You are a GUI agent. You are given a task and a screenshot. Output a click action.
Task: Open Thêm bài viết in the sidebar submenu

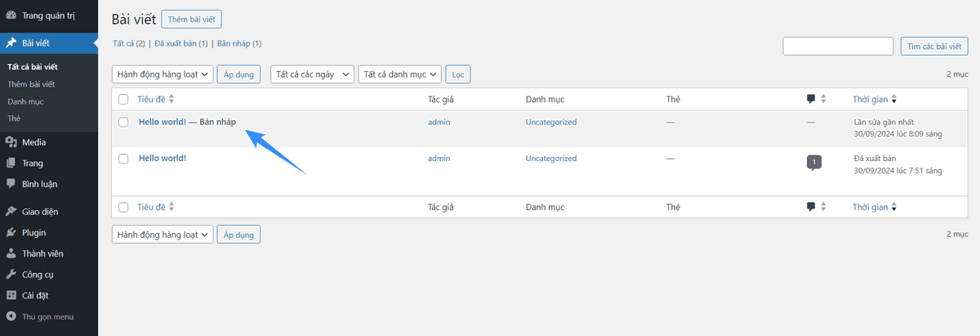coord(31,84)
